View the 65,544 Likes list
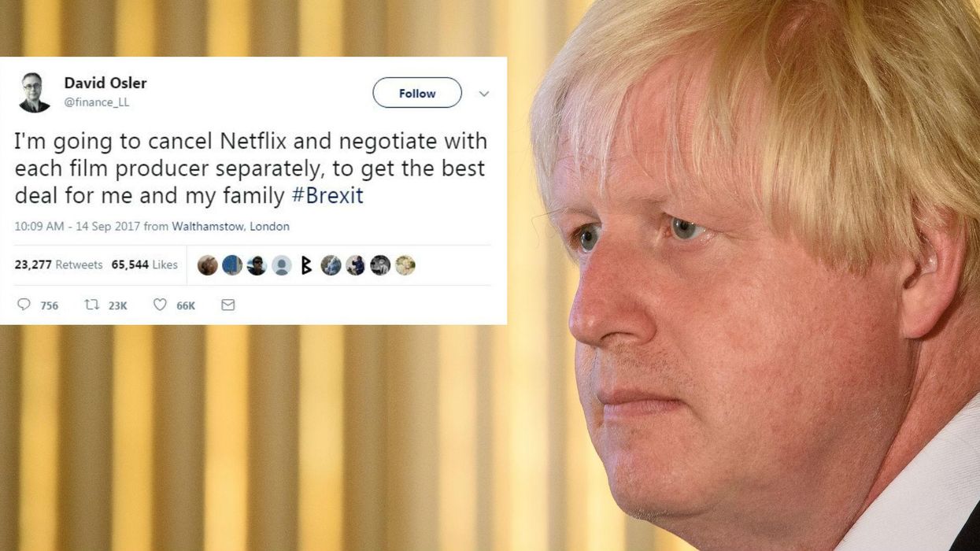This screenshot has height=551, width=980. [144, 265]
